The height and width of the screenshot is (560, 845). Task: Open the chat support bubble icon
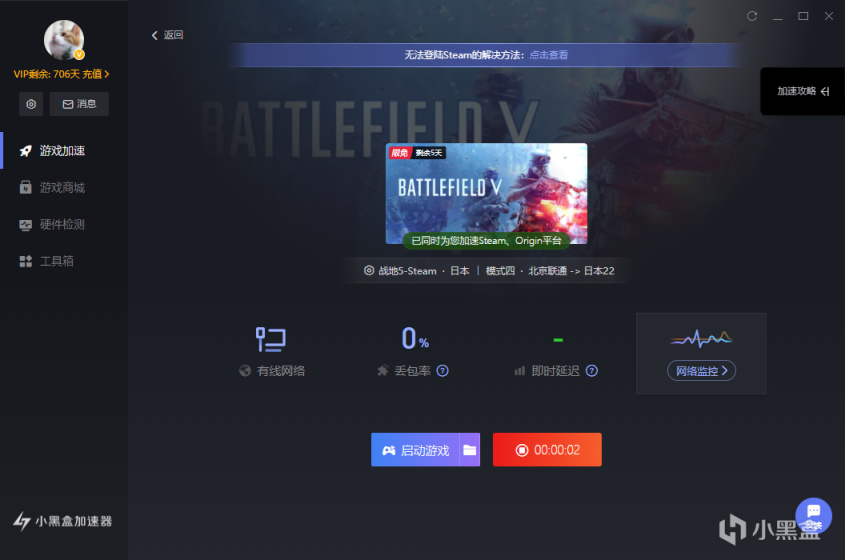click(x=814, y=515)
